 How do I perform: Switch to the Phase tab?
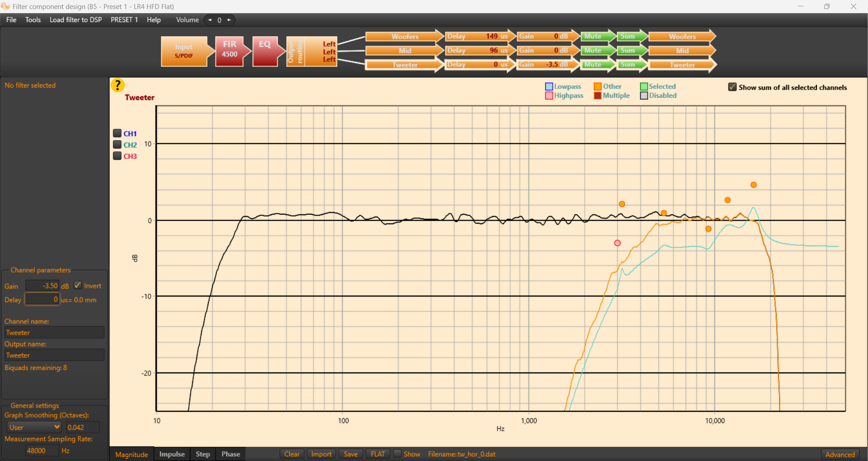[x=231, y=454]
